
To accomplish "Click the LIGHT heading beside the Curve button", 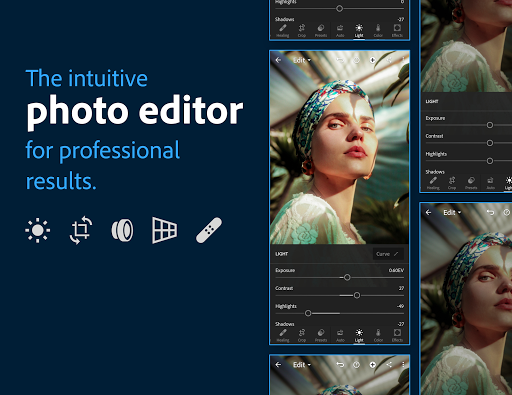I will pyautogui.click(x=281, y=254).
